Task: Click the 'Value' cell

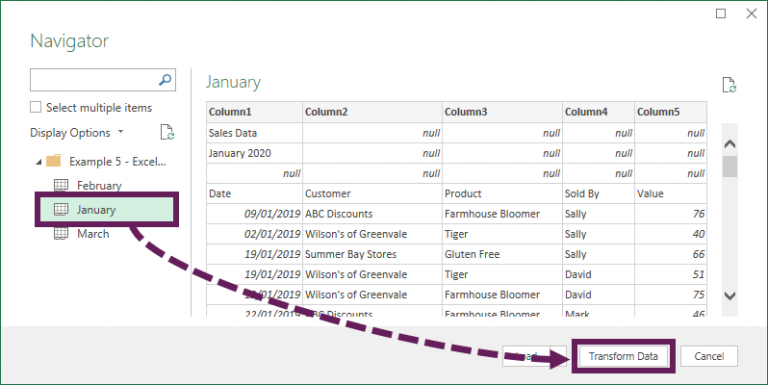Action: click(671, 193)
